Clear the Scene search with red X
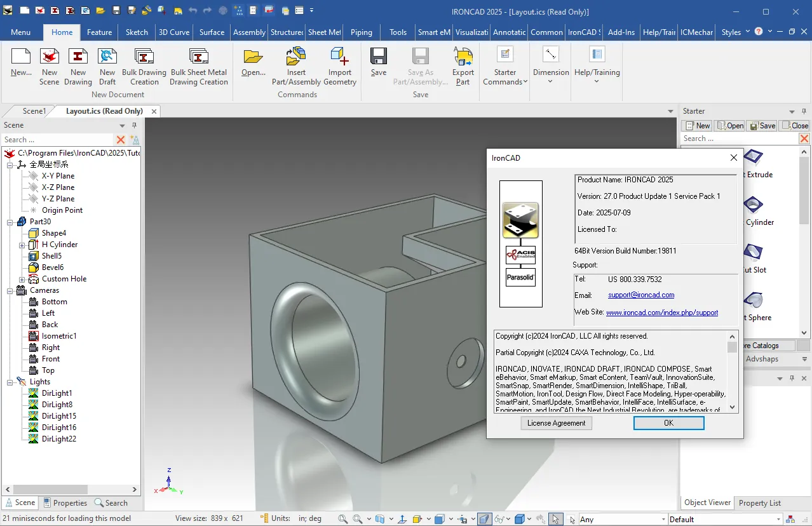 pyautogui.click(x=121, y=140)
